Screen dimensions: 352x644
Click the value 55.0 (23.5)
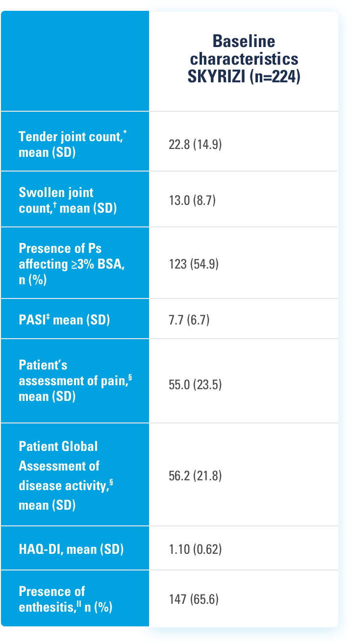point(195,385)
